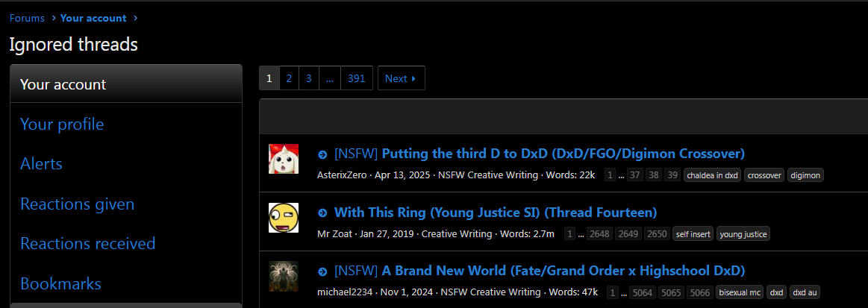
Task: Expand the ellipsis page jump menu
Action: point(330,78)
